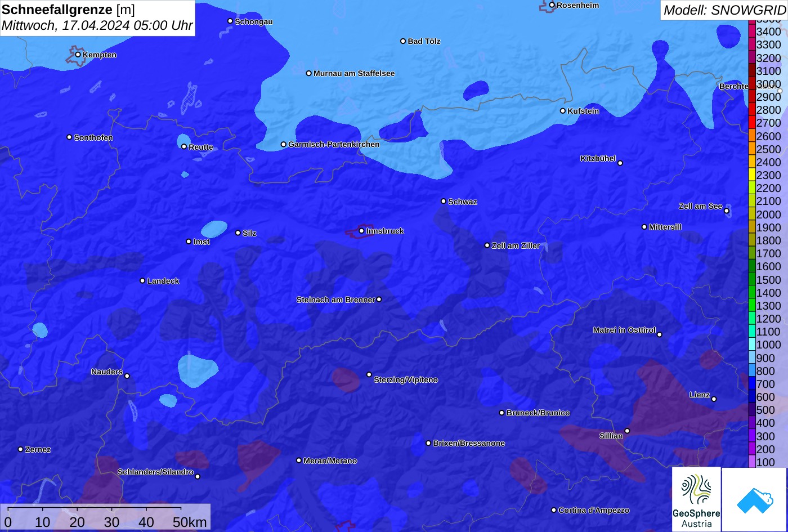
Task: Click the blue cloud logo icon
Action: click(754, 499)
